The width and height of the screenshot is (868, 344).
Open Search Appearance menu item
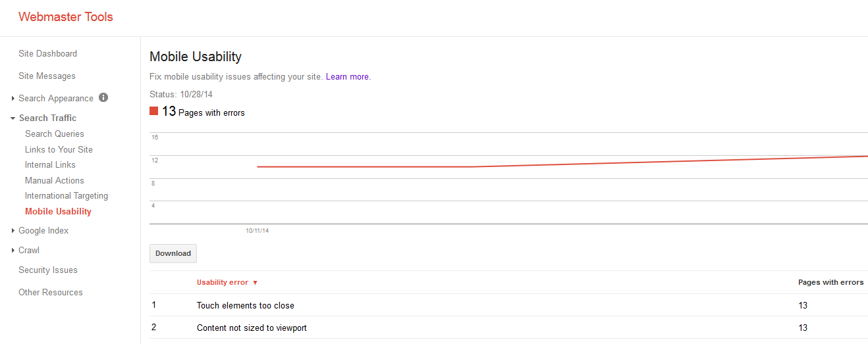56,98
